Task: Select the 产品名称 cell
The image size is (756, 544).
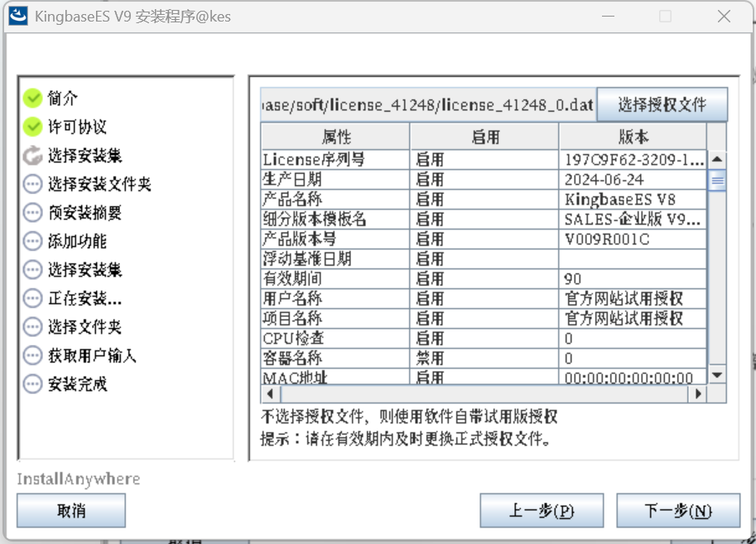Action: [335, 200]
